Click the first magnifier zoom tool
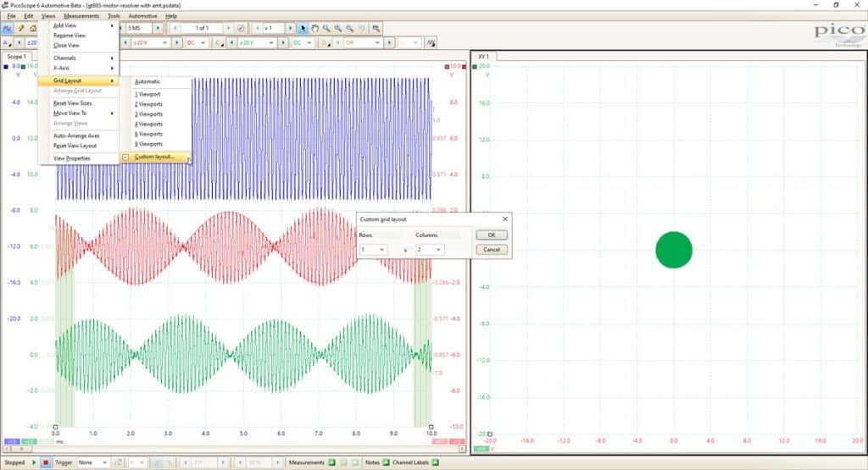Image resolution: width=868 pixels, height=470 pixels. [326, 28]
